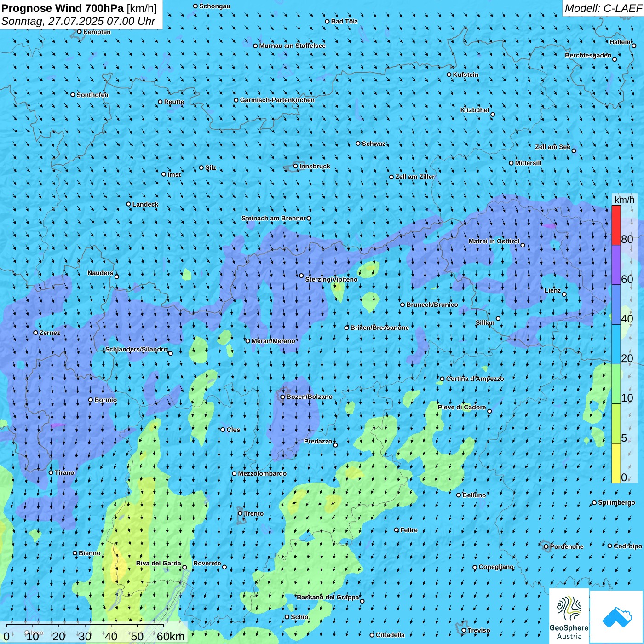This screenshot has height=644, width=644.
Task: Click the Bormio town label
Action: tap(105, 400)
